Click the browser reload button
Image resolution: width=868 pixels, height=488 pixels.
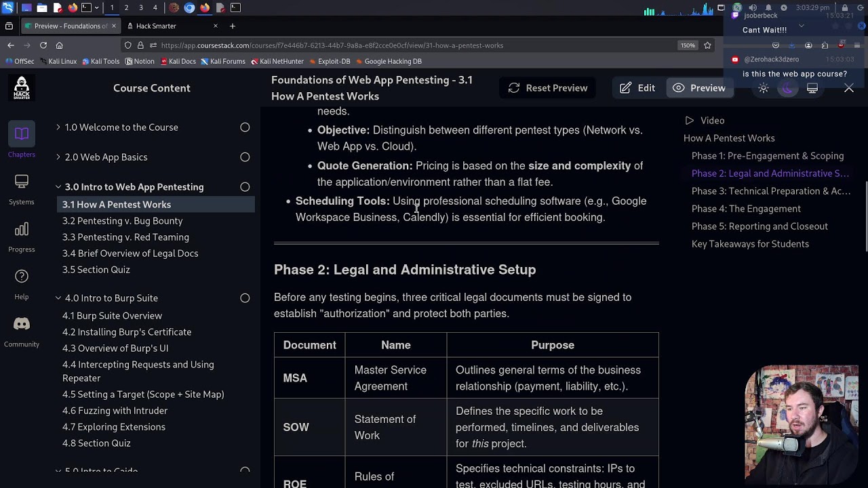tap(43, 45)
